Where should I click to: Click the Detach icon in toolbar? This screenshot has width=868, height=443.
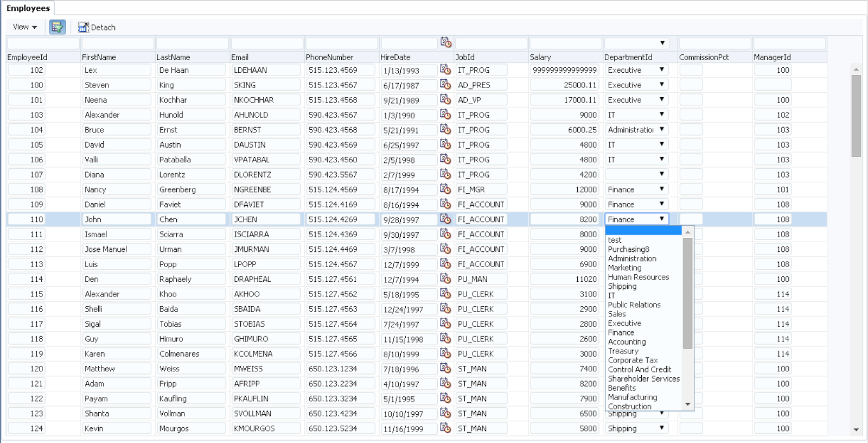[83, 27]
